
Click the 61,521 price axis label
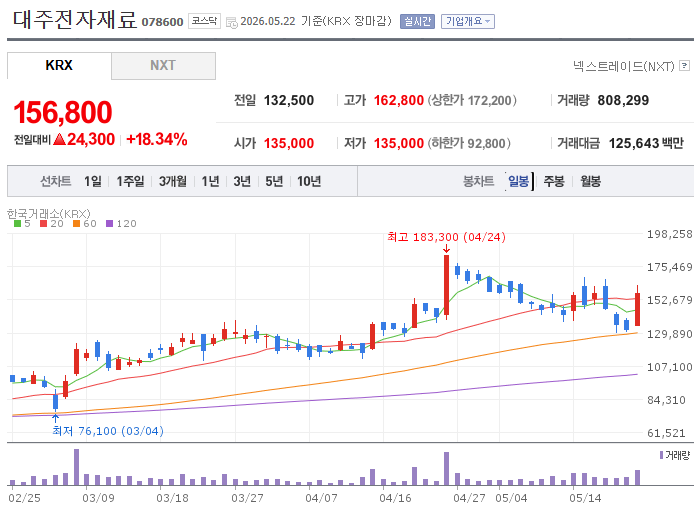pyautogui.click(x=666, y=433)
